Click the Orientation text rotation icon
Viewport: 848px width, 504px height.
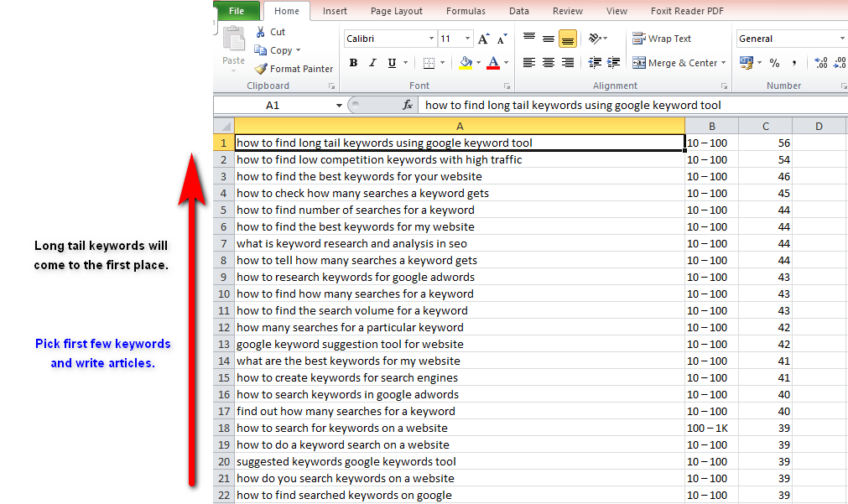coord(595,39)
